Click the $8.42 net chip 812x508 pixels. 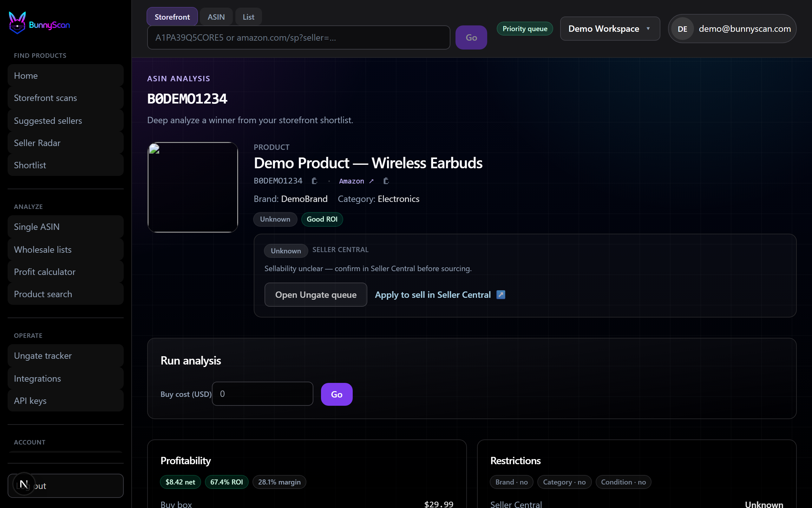[x=180, y=482]
